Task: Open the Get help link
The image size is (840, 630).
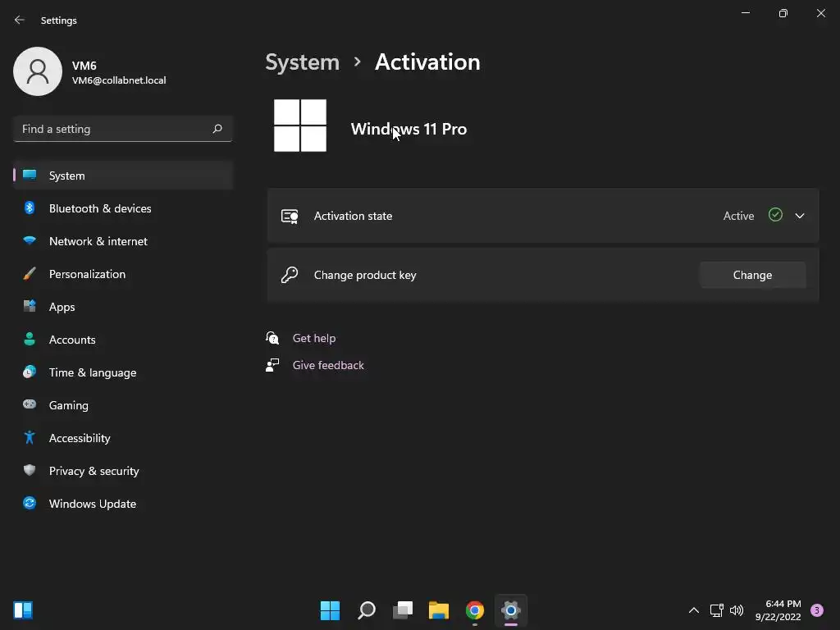Action: click(x=314, y=338)
